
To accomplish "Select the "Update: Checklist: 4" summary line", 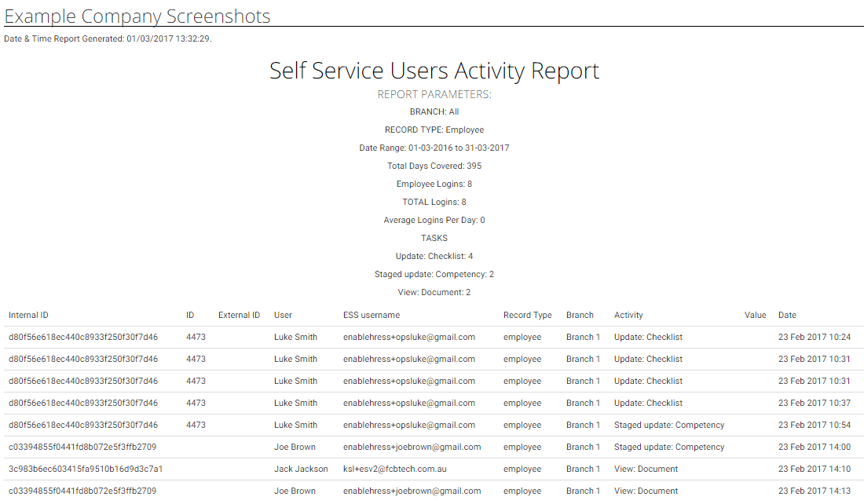I will click(434, 256).
